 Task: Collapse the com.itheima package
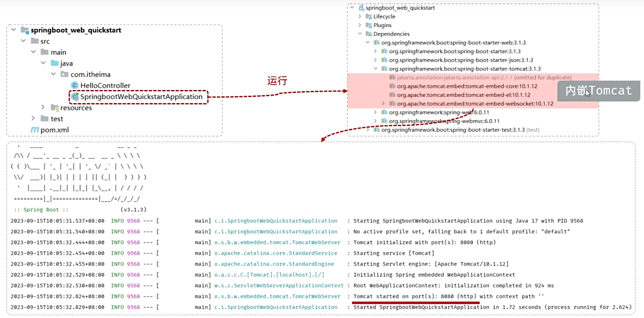(x=53, y=74)
